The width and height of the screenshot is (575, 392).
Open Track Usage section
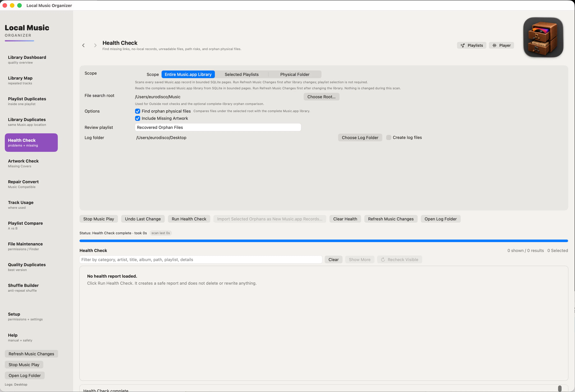pos(31,205)
